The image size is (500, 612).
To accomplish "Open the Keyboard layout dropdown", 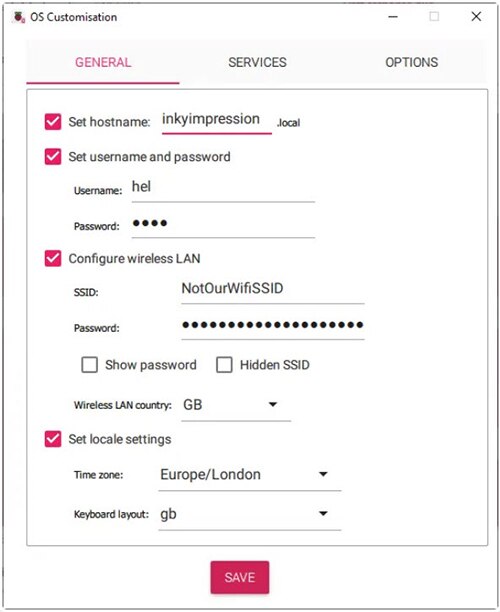I will [x=249, y=514].
